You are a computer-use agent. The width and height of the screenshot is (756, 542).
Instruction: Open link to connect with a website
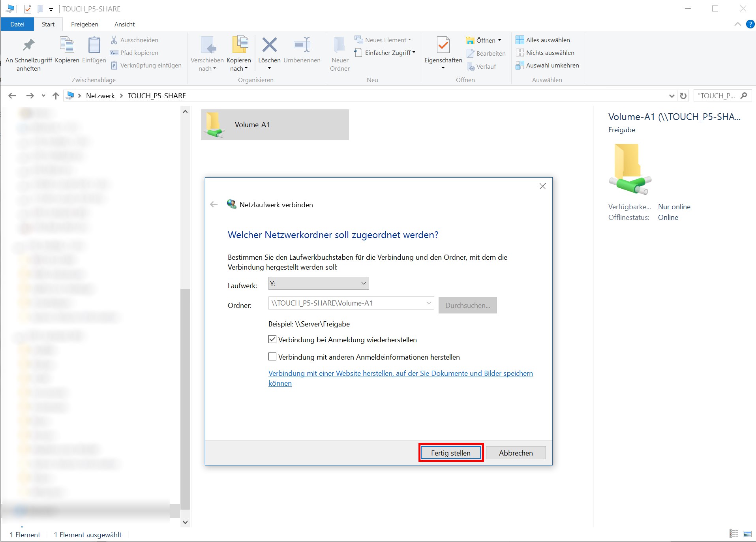pyautogui.click(x=400, y=373)
